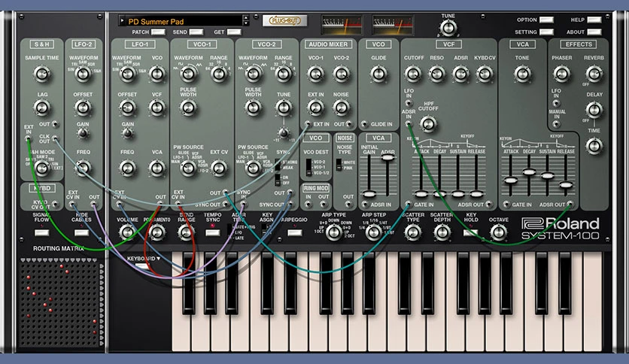Click the RING MOD IN jack
Image resolution: width=629 pixels, height=364 pixels.
(x=308, y=205)
